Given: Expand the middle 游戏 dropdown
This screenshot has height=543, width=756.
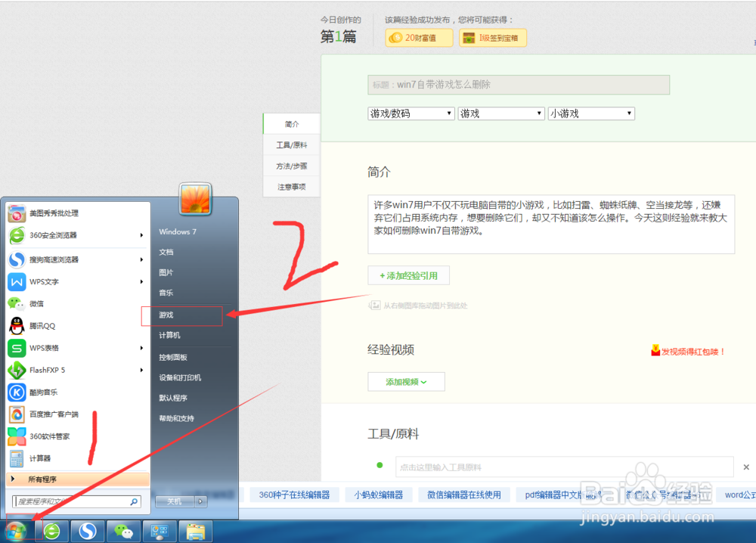Looking at the screenshot, I should tap(500, 113).
